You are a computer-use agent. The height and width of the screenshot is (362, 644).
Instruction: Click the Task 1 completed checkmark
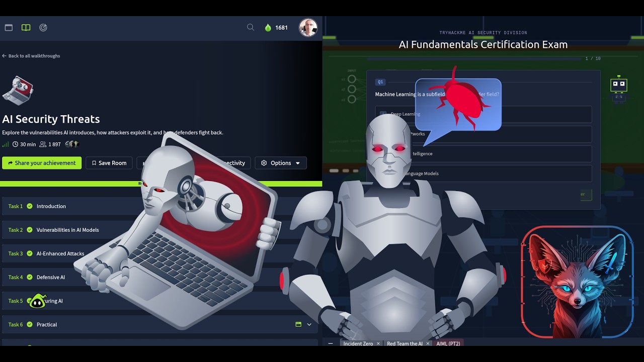(x=30, y=206)
